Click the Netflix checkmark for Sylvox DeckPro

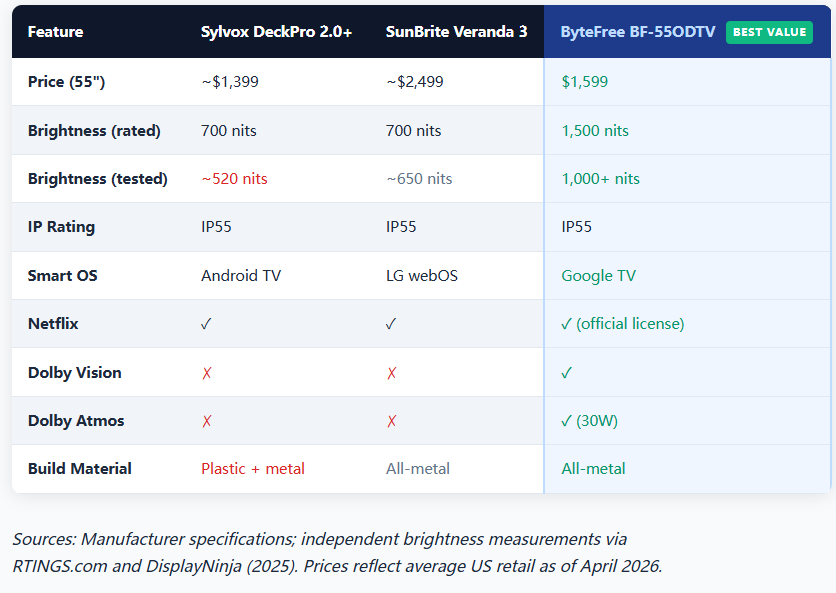(x=206, y=324)
